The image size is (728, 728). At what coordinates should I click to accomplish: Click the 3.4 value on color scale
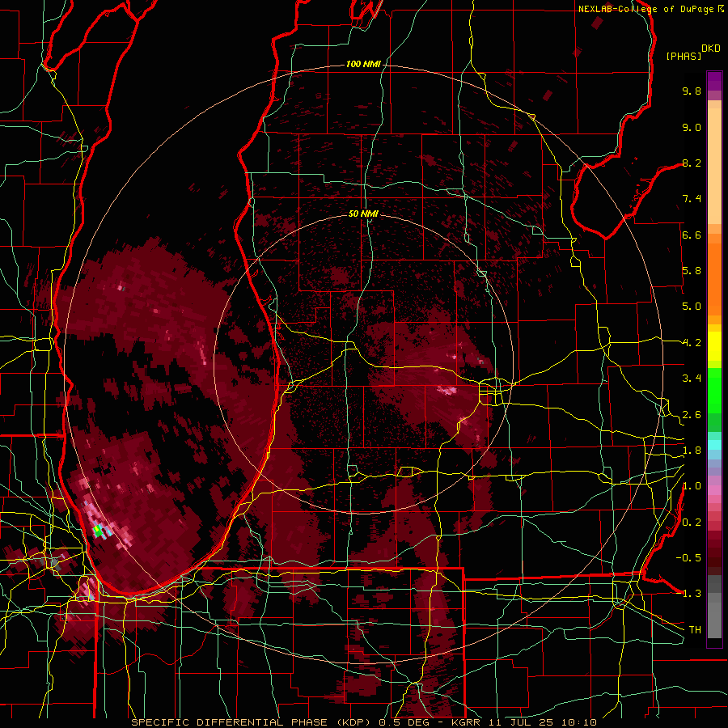click(692, 379)
